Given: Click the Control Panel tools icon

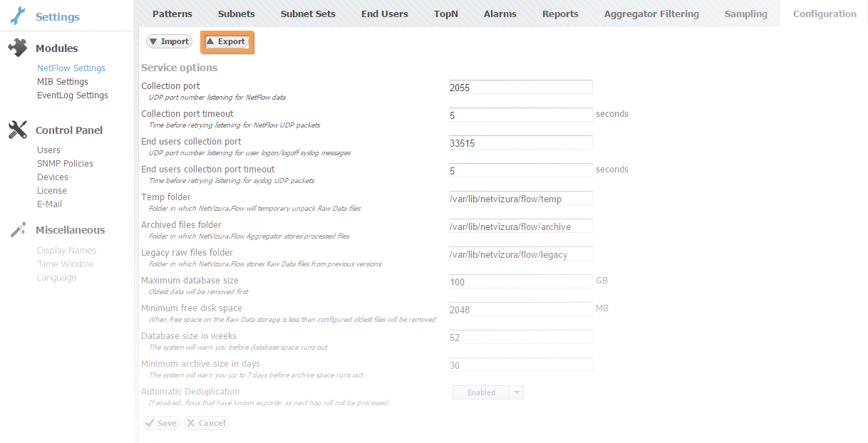Looking at the screenshot, I should click(18, 130).
